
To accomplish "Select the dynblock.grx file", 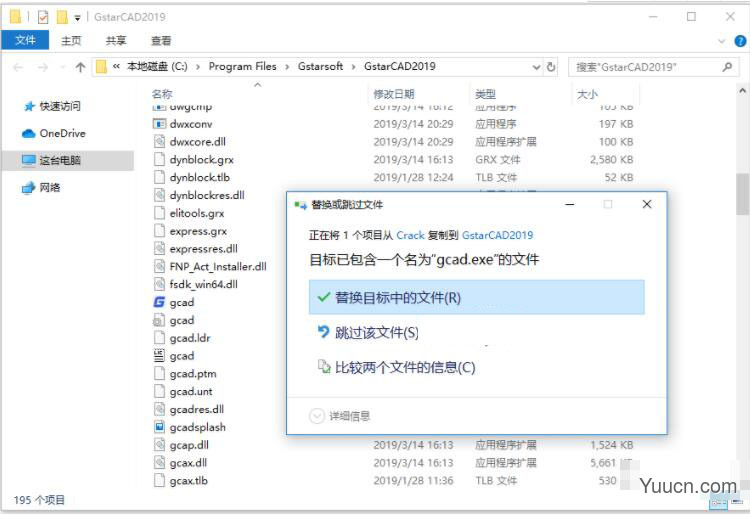I will tap(201, 160).
